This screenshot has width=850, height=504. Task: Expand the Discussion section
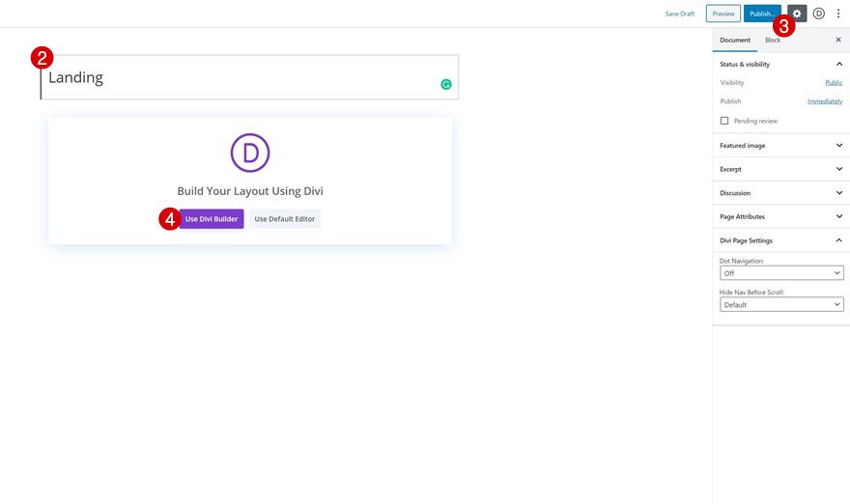coord(780,193)
